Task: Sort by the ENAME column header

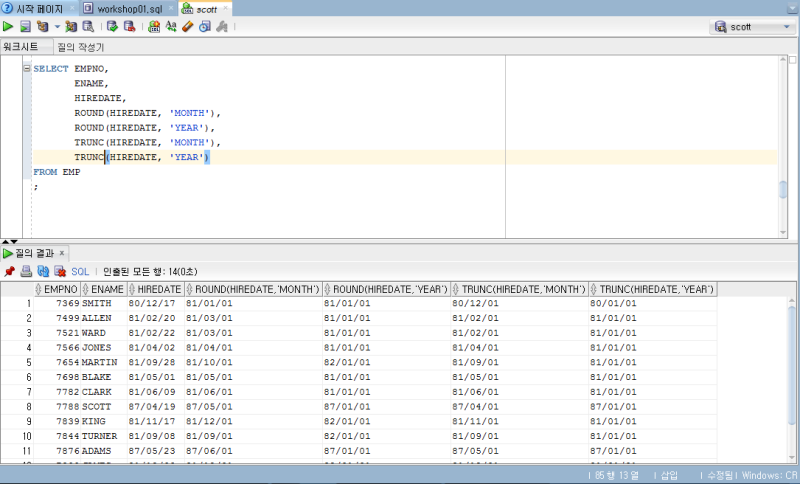Action: 104,289
